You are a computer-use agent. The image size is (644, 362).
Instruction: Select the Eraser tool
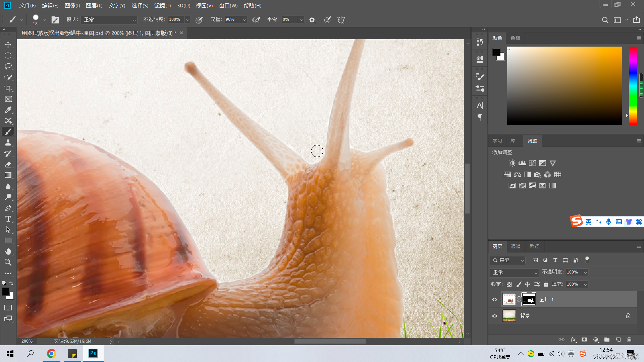tap(8, 165)
